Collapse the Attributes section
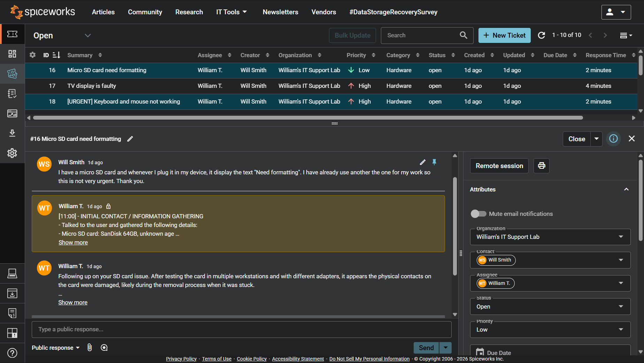Image resolution: width=644 pixels, height=363 pixels. (x=626, y=189)
